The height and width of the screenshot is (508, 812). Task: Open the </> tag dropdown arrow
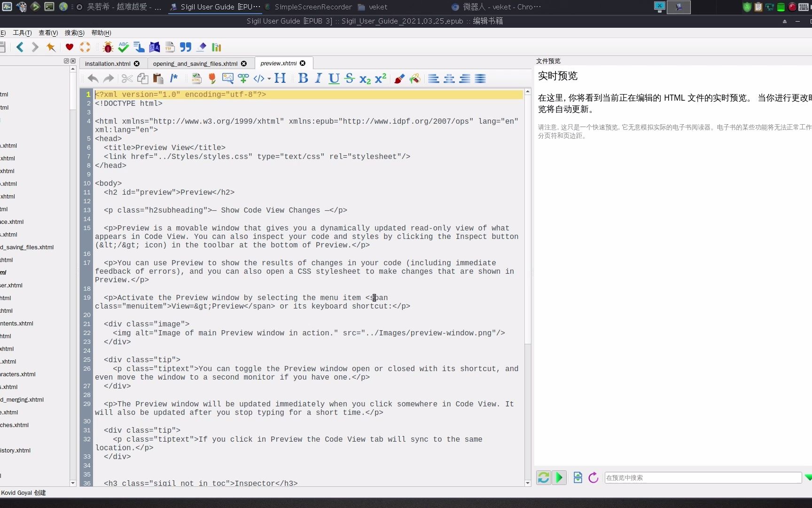(269, 79)
